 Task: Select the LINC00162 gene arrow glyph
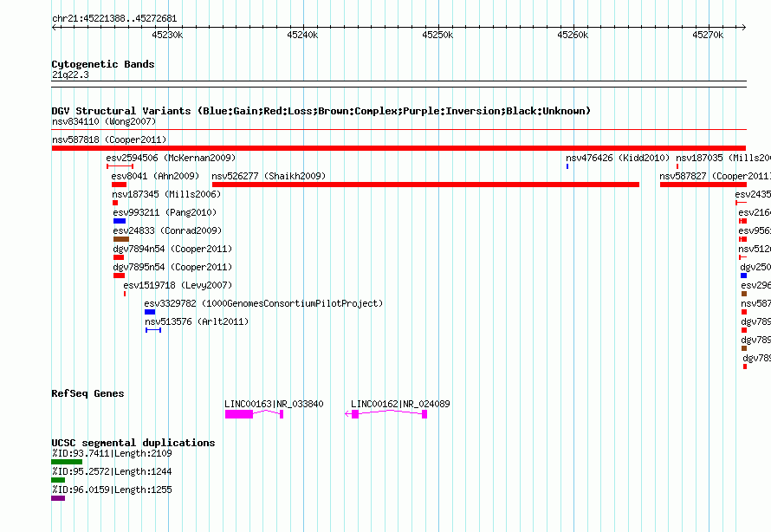[x=386, y=414]
